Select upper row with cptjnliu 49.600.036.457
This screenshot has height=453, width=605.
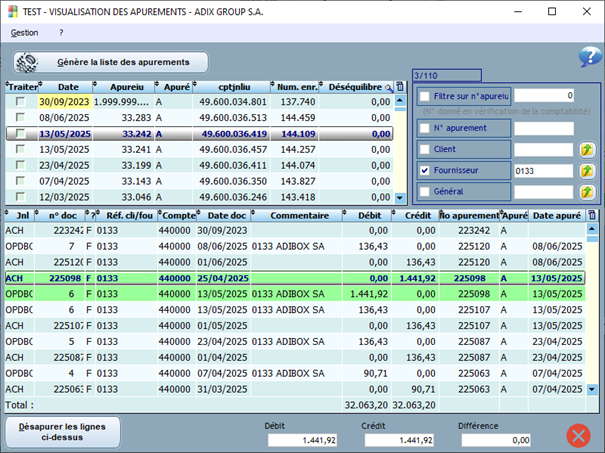click(x=199, y=149)
